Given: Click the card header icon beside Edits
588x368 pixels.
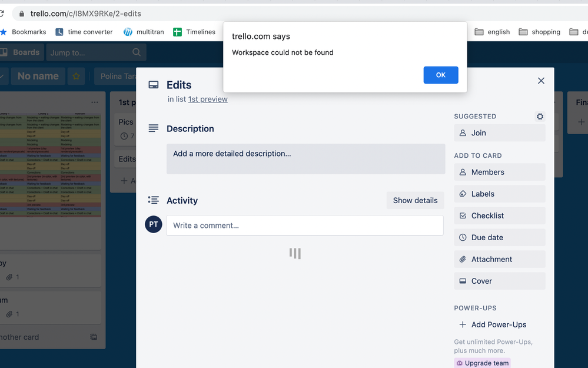Looking at the screenshot, I should [154, 85].
